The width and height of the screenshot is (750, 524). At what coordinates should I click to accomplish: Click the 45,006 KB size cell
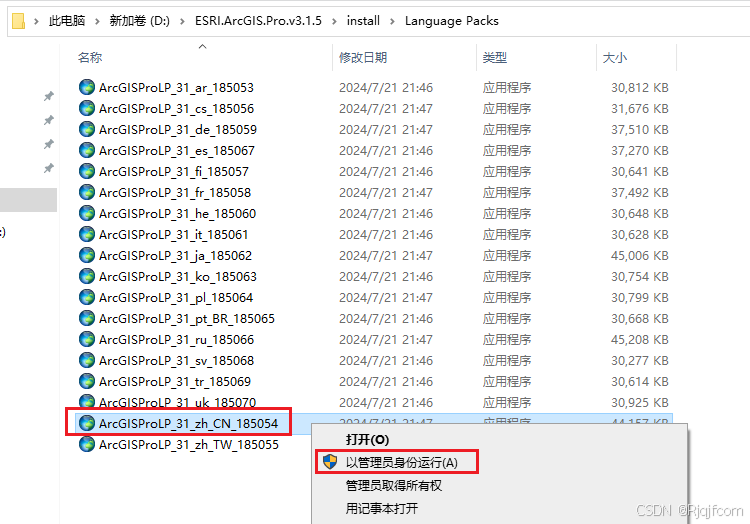point(640,255)
